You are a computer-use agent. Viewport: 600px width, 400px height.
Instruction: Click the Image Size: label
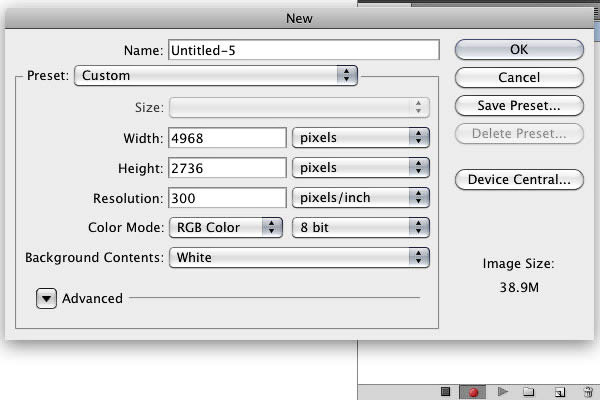[x=518, y=264]
